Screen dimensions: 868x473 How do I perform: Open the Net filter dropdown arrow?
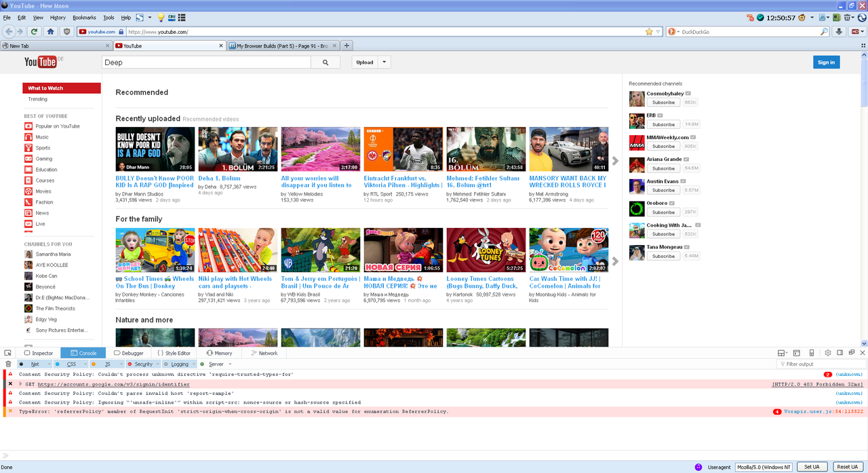tap(47, 364)
